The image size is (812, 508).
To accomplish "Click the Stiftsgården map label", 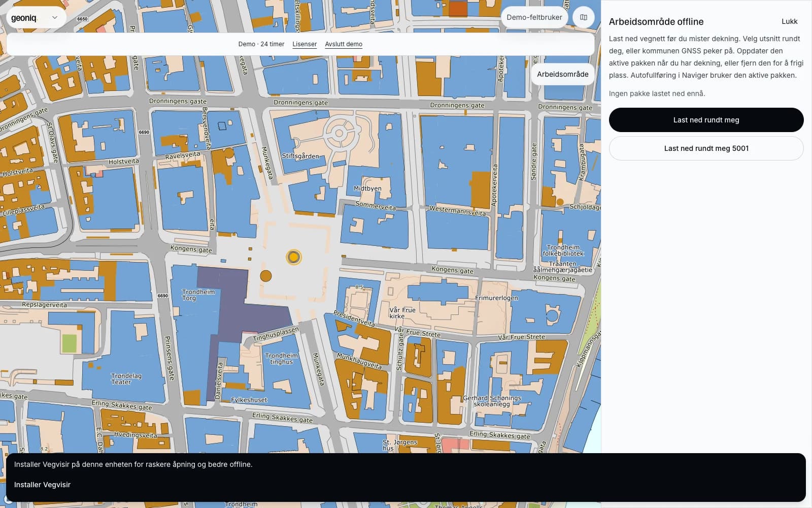I will (x=300, y=156).
